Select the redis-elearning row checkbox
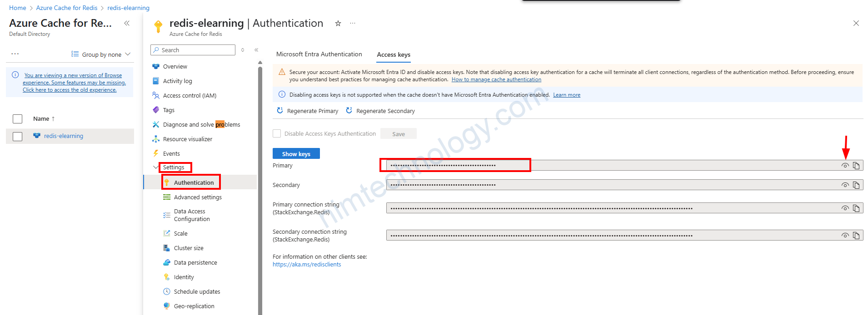This screenshot has height=315, width=868. pyautogui.click(x=18, y=136)
